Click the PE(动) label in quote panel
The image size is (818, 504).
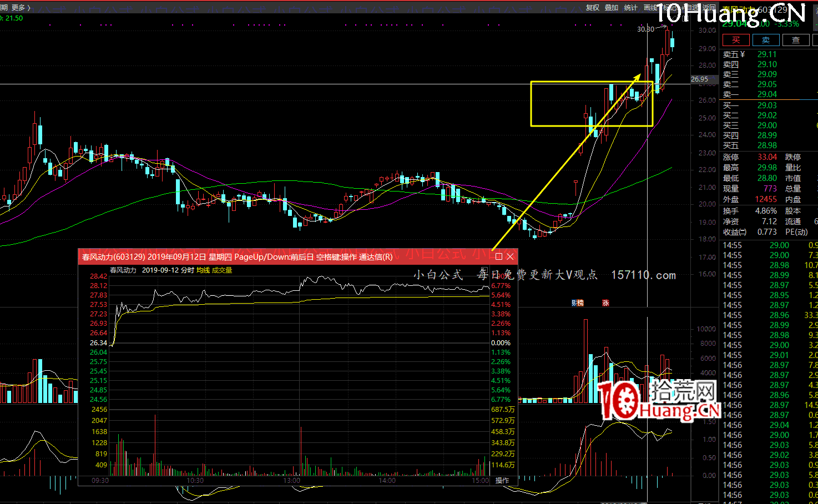tap(796, 232)
